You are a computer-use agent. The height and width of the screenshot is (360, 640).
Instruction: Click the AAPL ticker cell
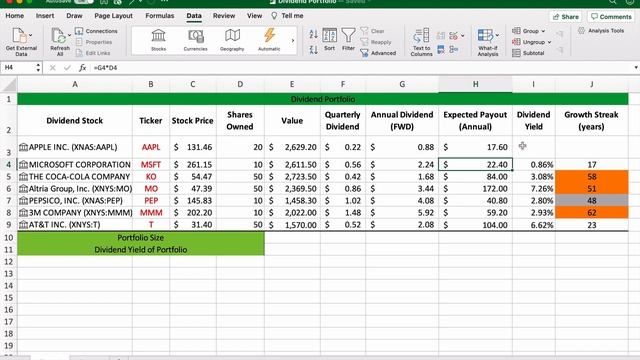pos(151,147)
